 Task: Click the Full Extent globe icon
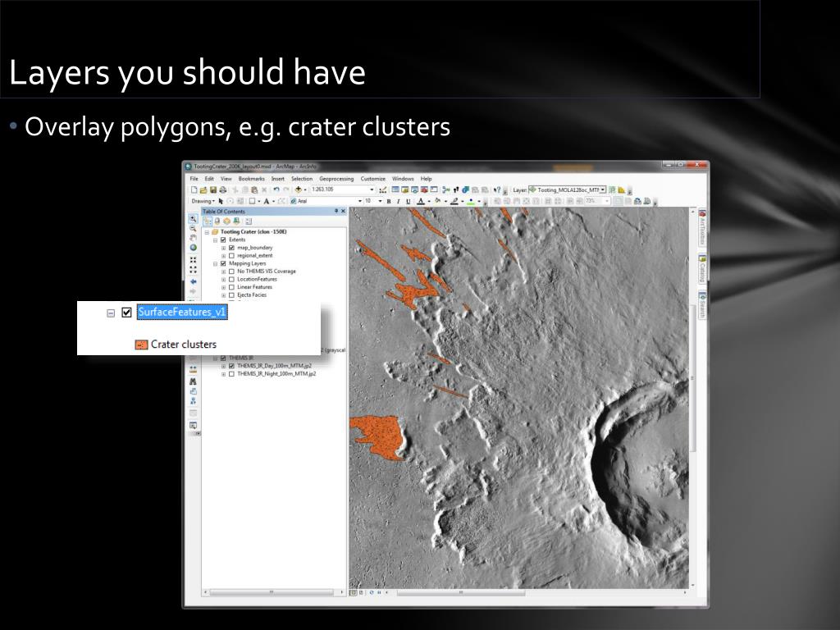tap(193, 248)
